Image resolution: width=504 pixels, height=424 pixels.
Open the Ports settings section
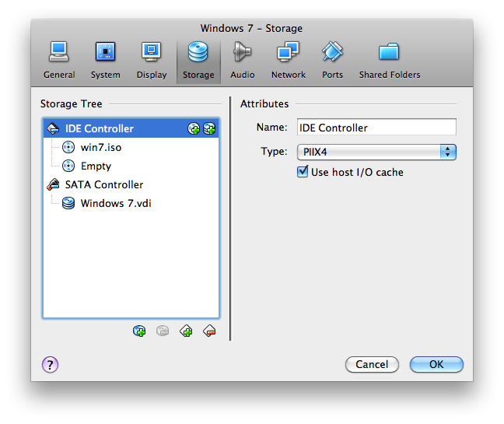coord(332,61)
